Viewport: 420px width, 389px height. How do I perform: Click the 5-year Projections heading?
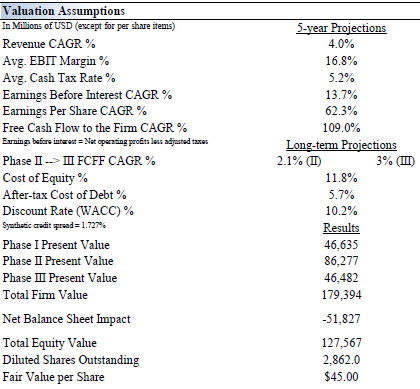(341, 28)
